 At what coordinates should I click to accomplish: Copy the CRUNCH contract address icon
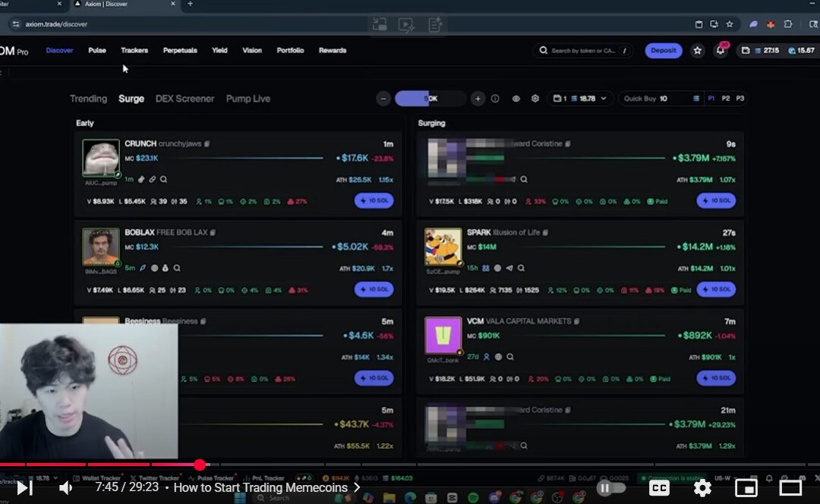point(207,143)
